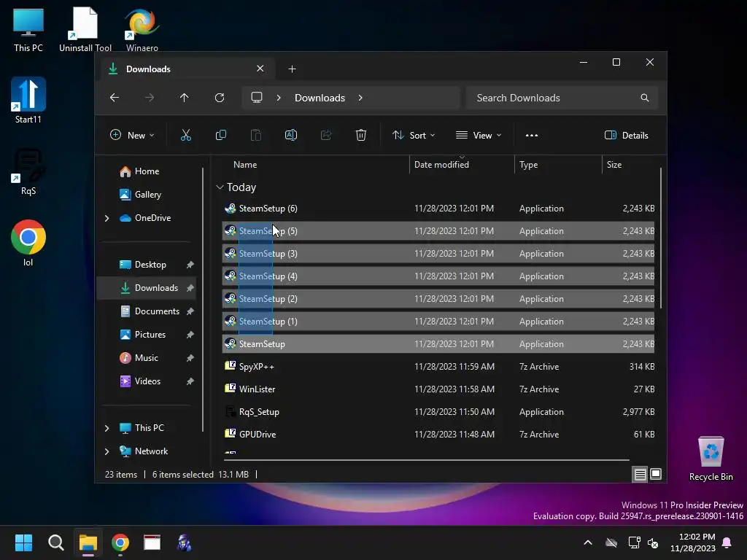Open the Sort dropdown
This screenshot has width=747, height=560.
click(x=413, y=135)
